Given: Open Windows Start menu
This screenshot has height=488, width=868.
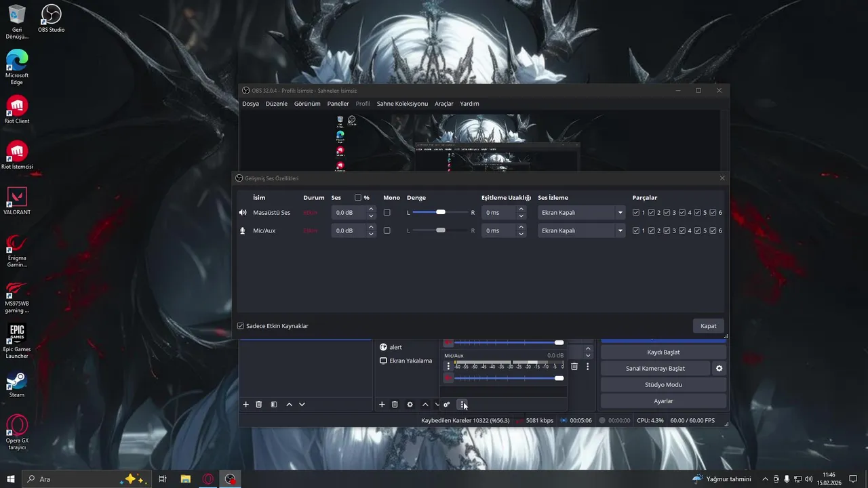Looking at the screenshot, I should pyautogui.click(x=11, y=479).
